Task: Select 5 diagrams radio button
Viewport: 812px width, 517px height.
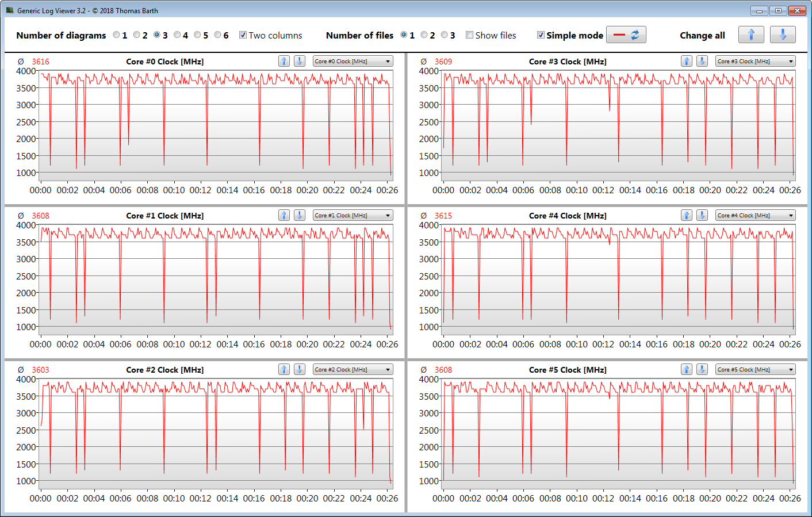Action: coord(197,35)
